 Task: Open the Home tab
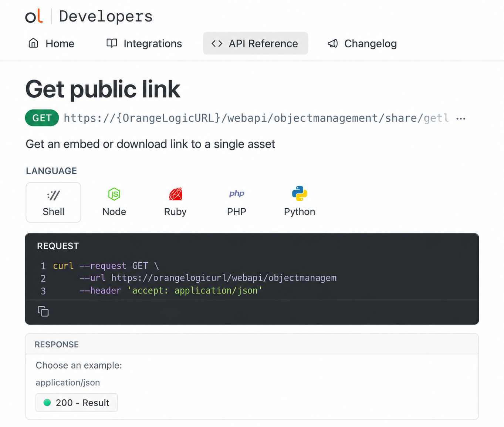pyautogui.click(x=51, y=43)
